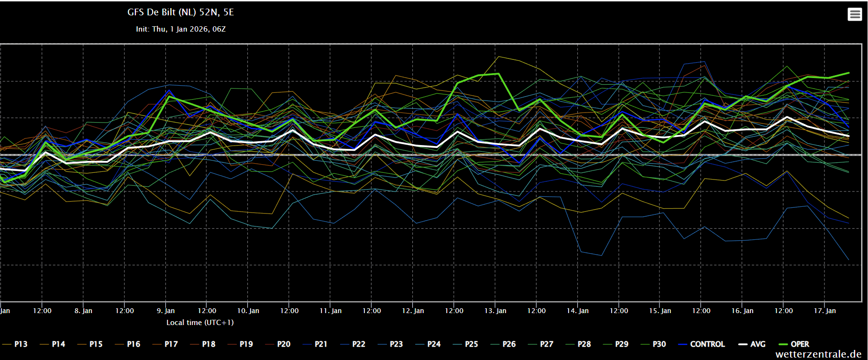868x360 pixels.
Task: Hide the P29 ensemble member line
Action: pos(615,344)
